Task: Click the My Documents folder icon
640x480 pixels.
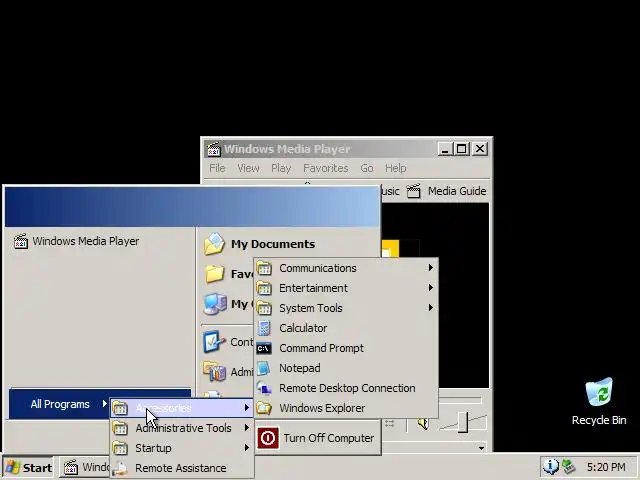Action: click(x=214, y=244)
